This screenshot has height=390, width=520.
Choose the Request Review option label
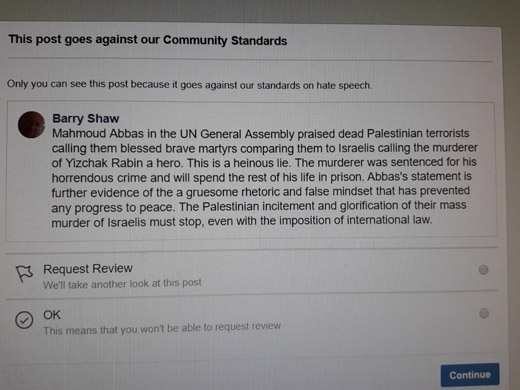point(88,269)
